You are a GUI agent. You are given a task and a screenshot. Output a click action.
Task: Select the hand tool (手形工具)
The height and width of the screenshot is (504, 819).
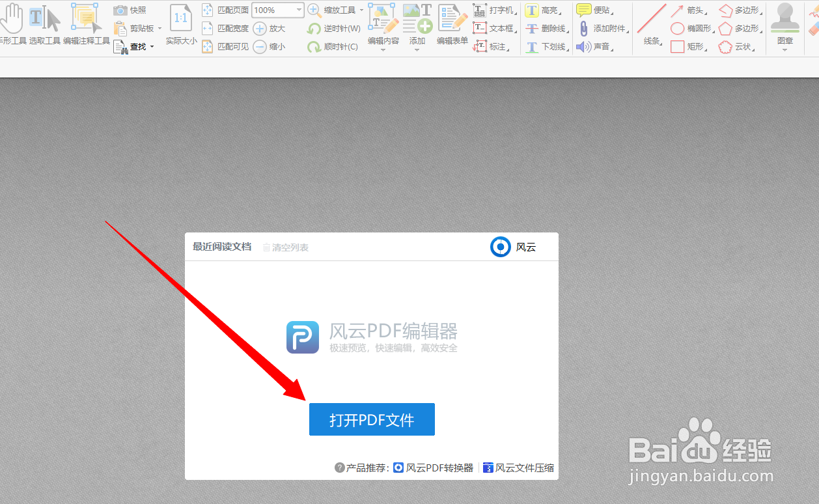pyautogui.click(x=12, y=24)
